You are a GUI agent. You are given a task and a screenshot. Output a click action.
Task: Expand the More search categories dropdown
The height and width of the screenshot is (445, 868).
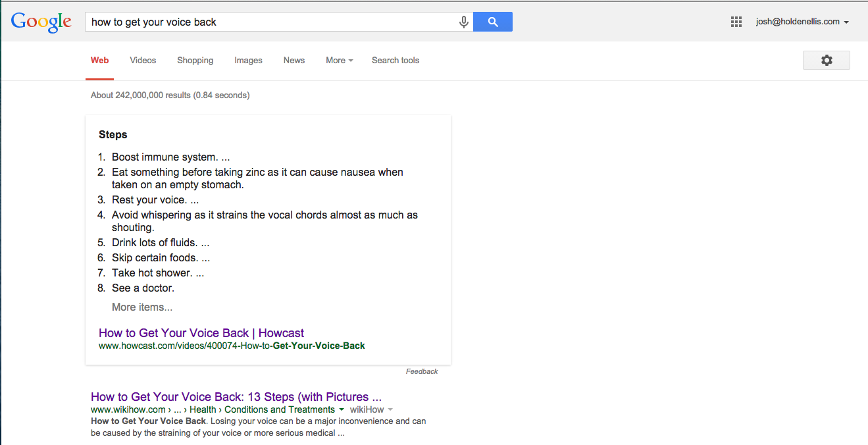340,60
